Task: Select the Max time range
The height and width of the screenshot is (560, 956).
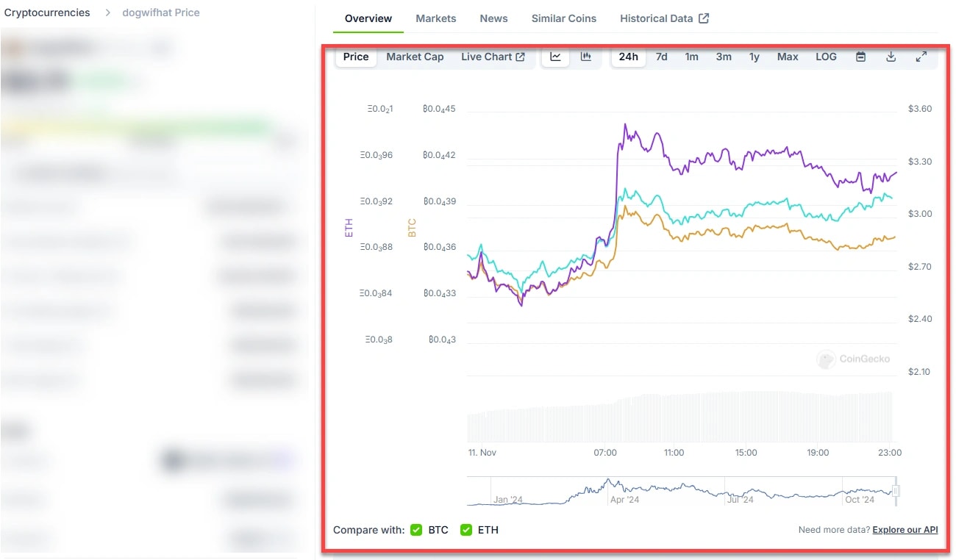Action: pos(788,57)
